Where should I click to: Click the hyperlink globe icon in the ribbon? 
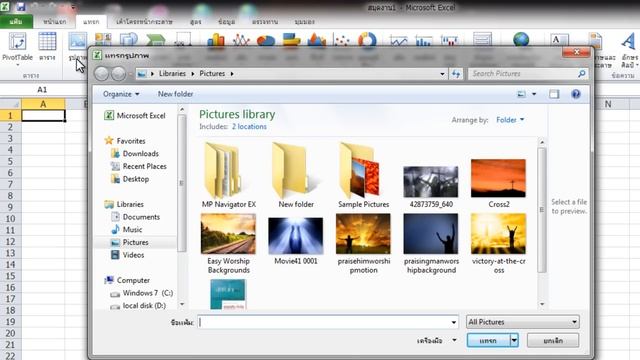coord(521,40)
